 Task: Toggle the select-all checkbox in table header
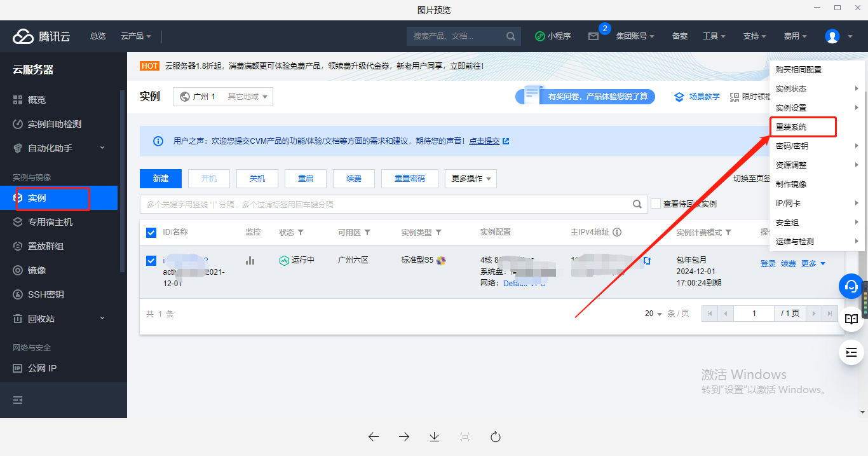click(x=151, y=233)
